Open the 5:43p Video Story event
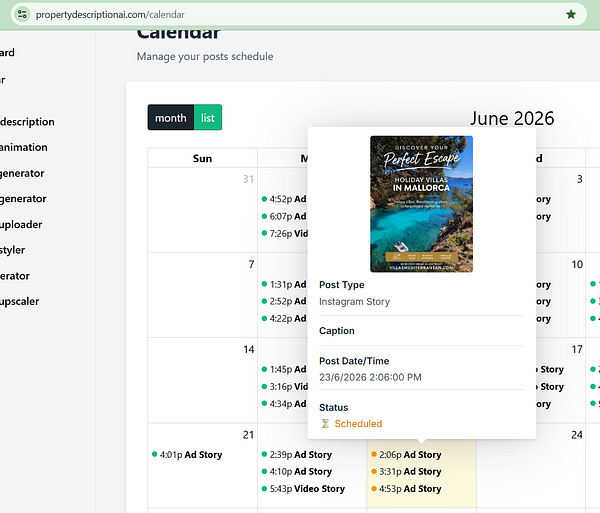This screenshot has height=513, width=600. point(303,489)
